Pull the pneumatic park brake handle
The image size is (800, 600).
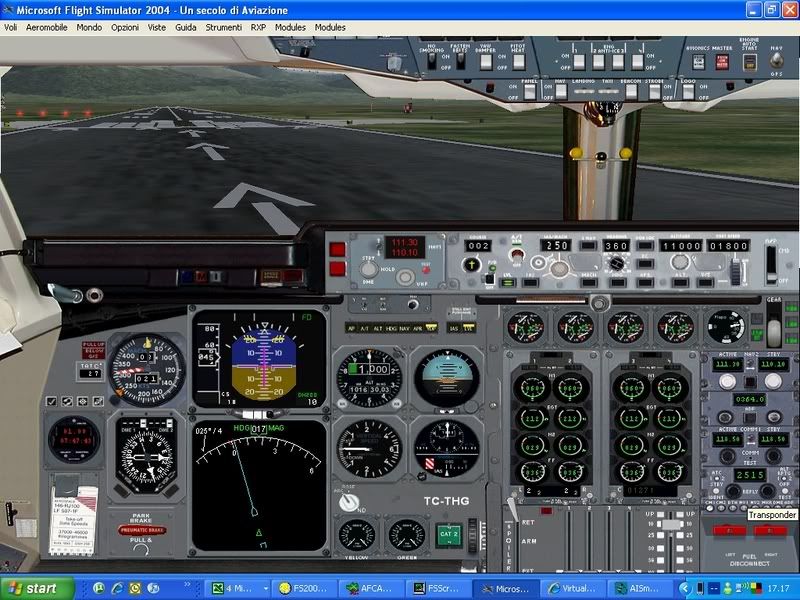tap(142, 531)
